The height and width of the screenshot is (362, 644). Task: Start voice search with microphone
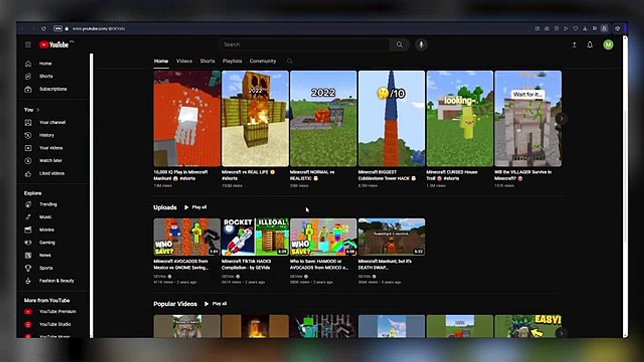pos(422,45)
